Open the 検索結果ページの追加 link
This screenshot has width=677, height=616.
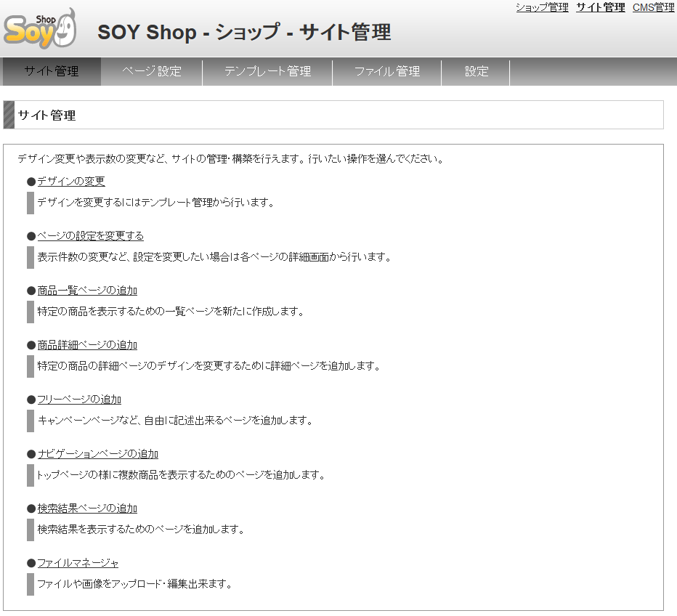(x=87, y=508)
